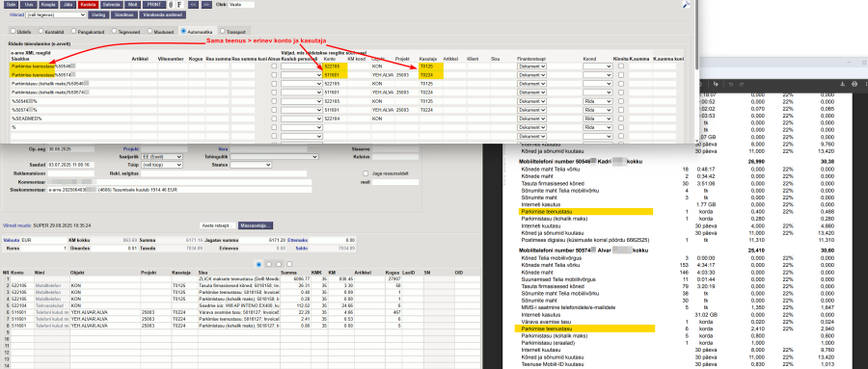Switch to the Transport tab
The width and height of the screenshot is (868, 369).
click(233, 31)
